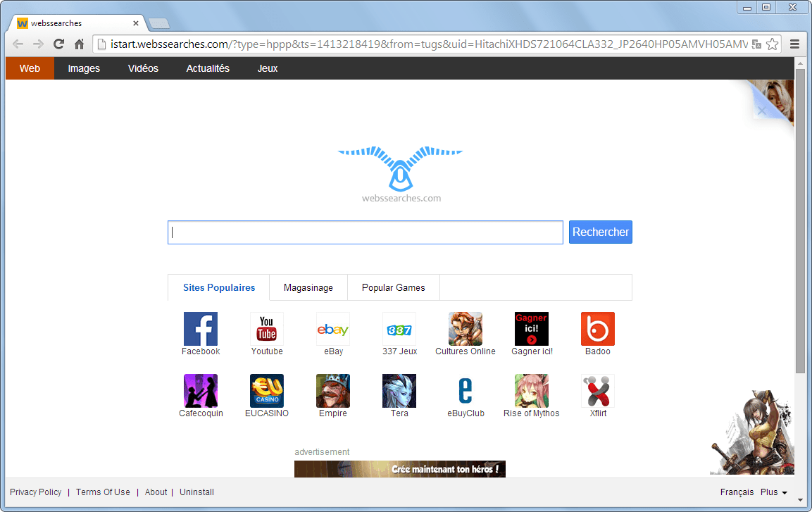Launch the Empire game icon
The height and width of the screenshot is (512, 812).
(333, 391)
